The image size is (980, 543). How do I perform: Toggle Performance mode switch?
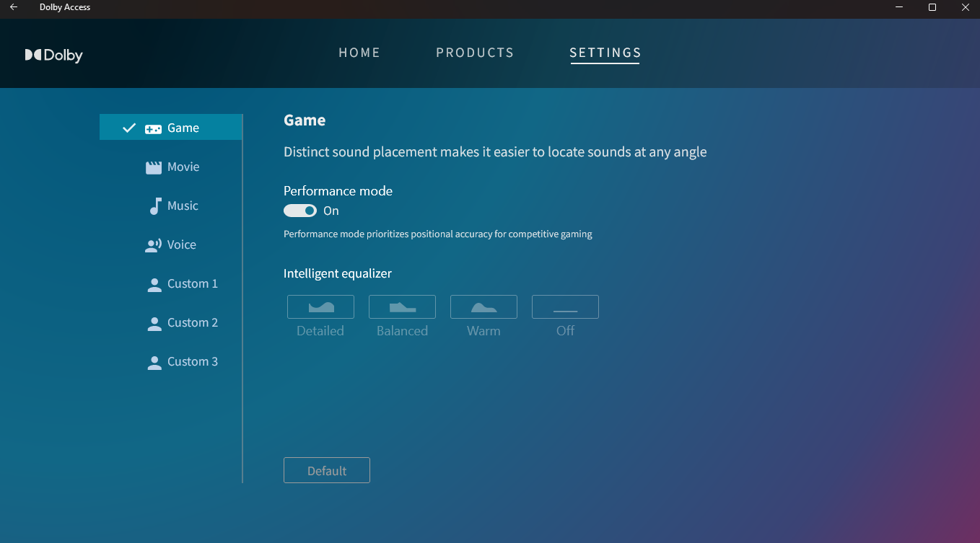pos(300,211)
